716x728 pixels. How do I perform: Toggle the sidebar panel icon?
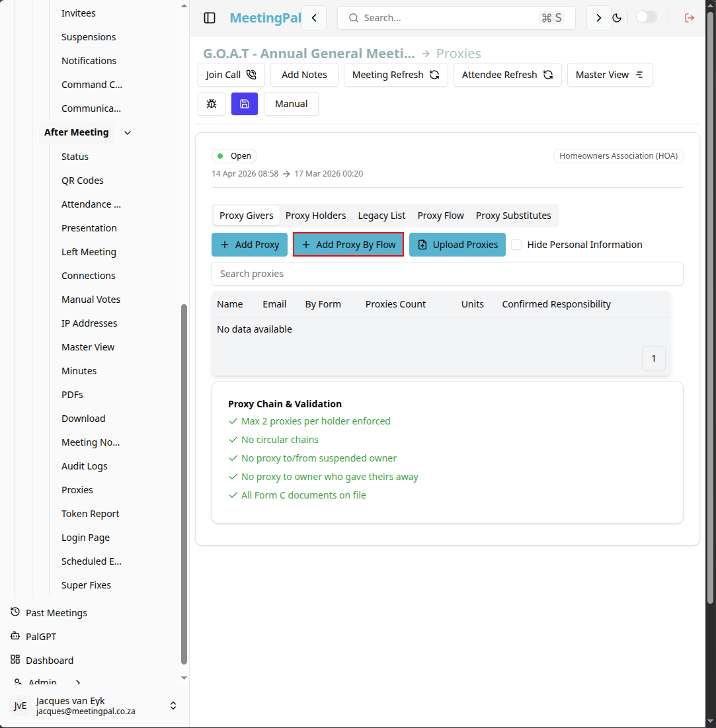[210, 18]
